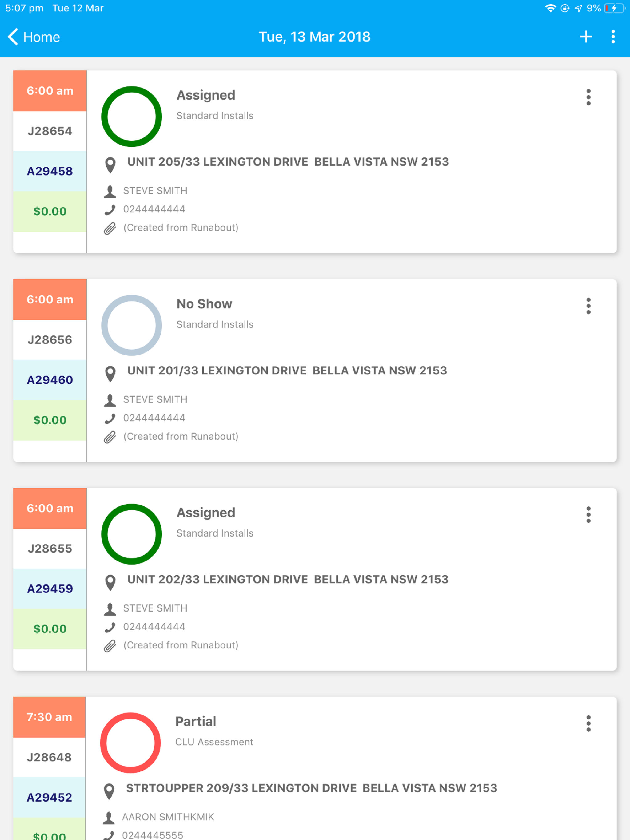The width and height of the screenshot is (630, 840).
Task: Tap the 7:30 am time block
Action: point(50,717)
